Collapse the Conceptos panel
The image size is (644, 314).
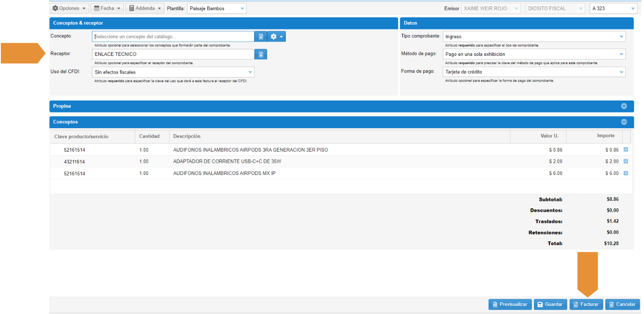[x=624, y=122]
